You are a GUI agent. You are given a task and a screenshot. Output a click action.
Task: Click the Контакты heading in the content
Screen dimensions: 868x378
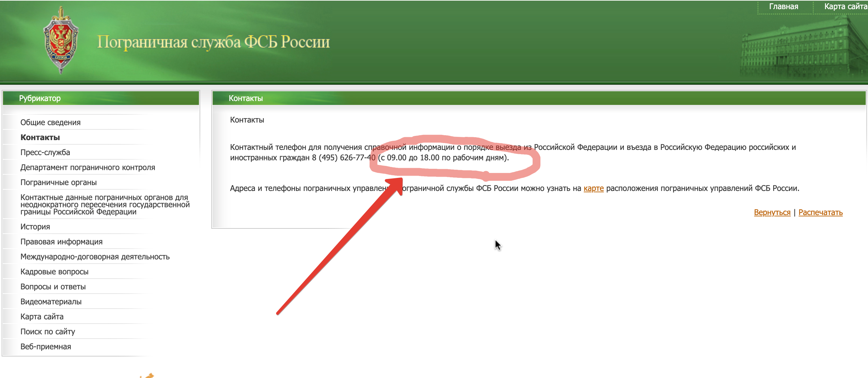pyautogui.click(x=247, y=120)
